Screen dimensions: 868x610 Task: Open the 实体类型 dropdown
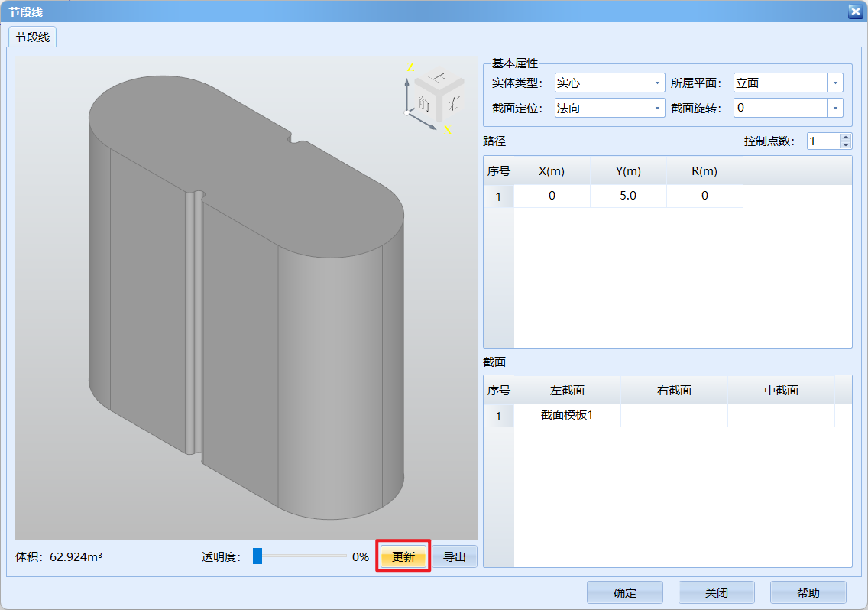click(x=657, y=83)
